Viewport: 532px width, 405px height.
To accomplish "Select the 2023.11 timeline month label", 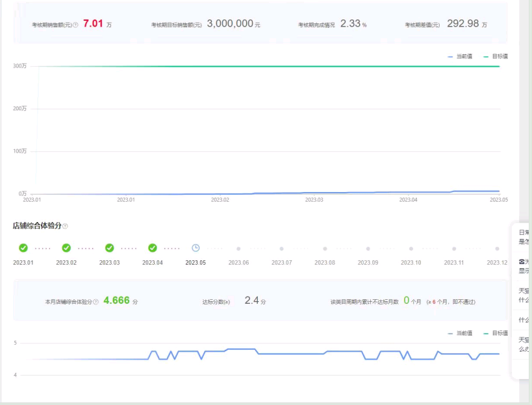I will pyautogui.click(x=454, y=263).
